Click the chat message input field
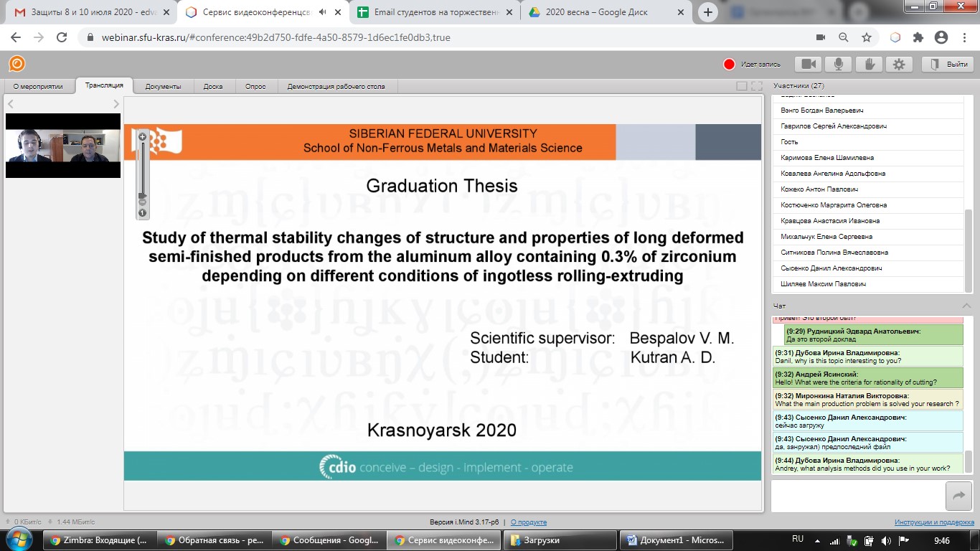This screenshot has width=980, height=551. pos(858,495)
